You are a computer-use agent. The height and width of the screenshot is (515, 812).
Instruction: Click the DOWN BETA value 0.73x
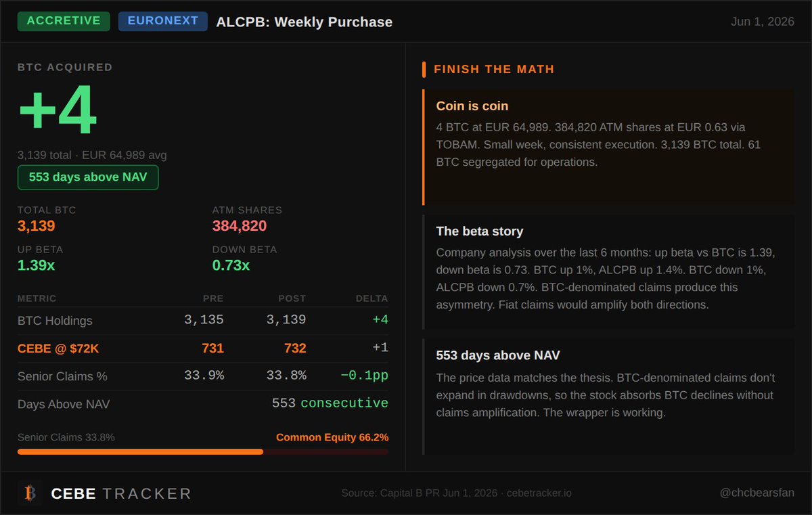pyautogui.click(x=231, y=265)
